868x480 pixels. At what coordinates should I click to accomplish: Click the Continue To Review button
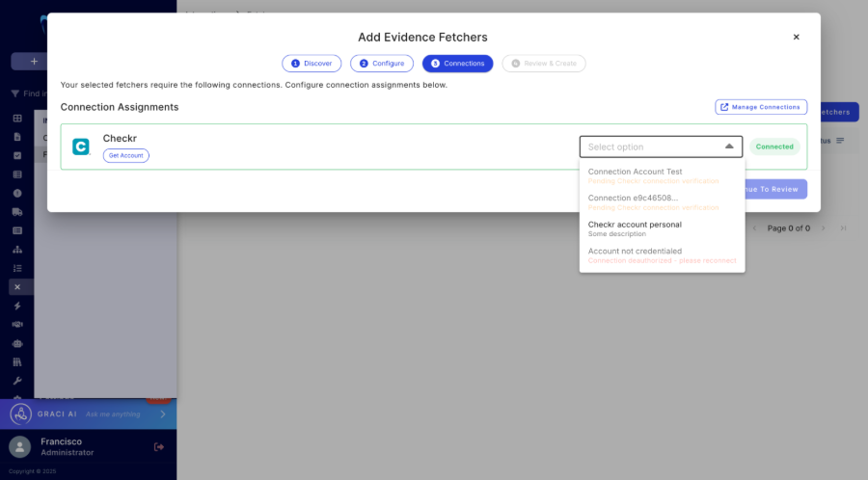pos(775,189)
